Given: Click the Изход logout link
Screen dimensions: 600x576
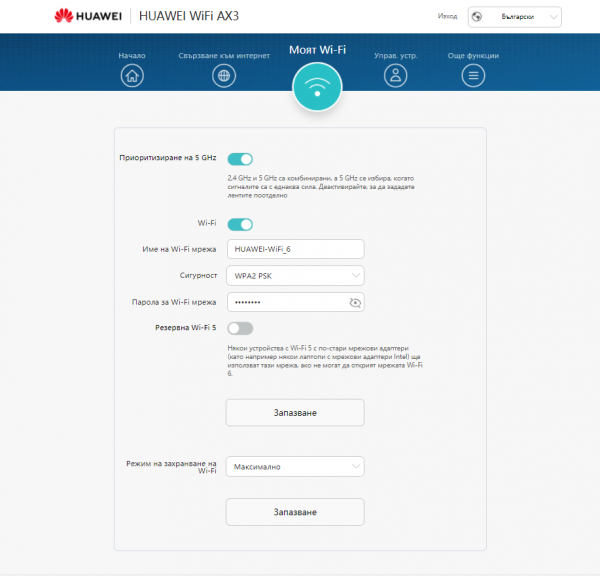Looking at the screenshot, I should (x=447, y=16).
